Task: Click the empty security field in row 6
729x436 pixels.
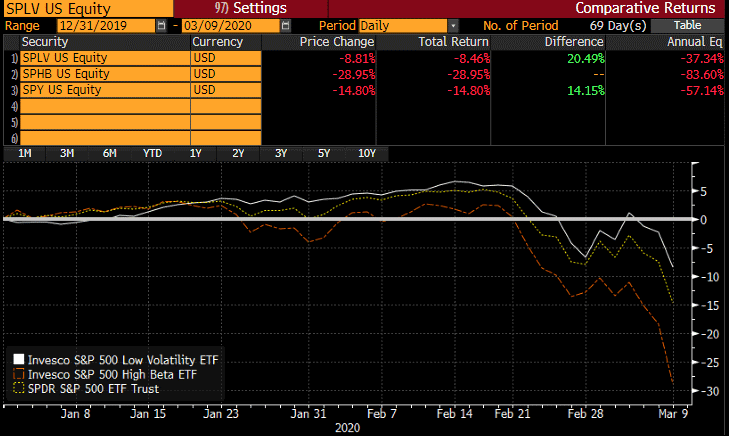Action: [x=105, y=138]
